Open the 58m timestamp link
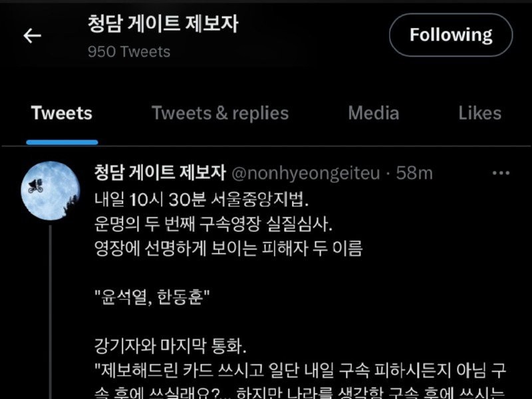The height and width of the screenshot is (399, 532). 414,173
